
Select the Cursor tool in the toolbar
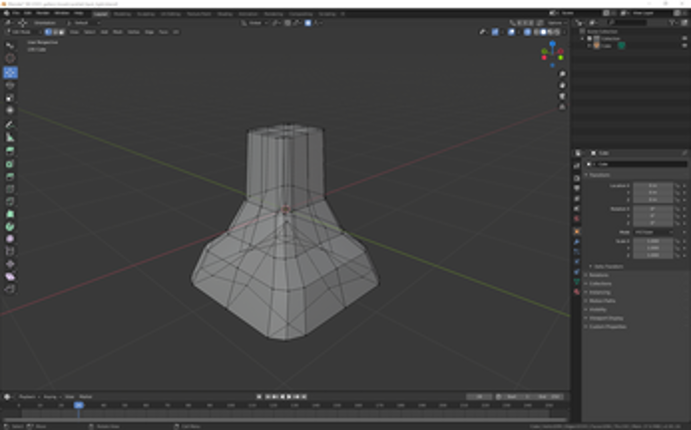pyautogui.click(x=10, y=59)
